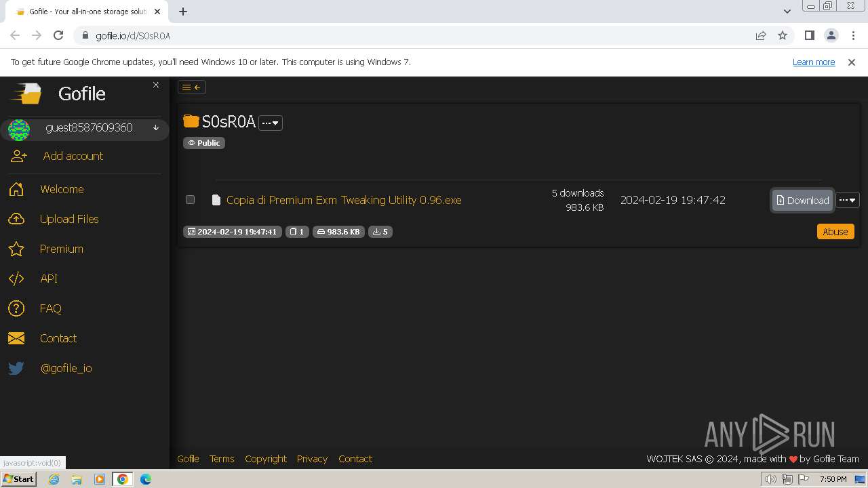Click the browser forward arrow
The width and height of the screenshot is (868, 488).
click(37, 35)
